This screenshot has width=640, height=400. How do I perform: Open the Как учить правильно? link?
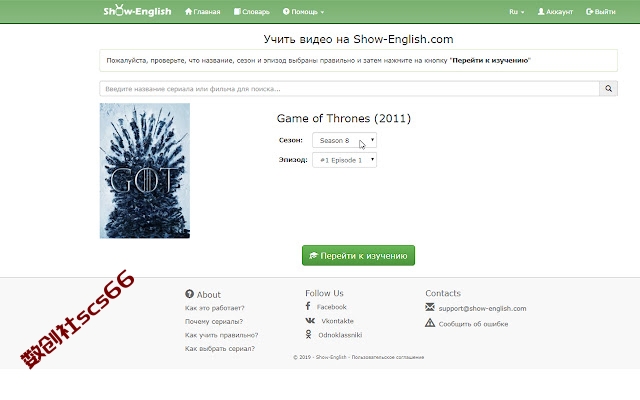222,335
